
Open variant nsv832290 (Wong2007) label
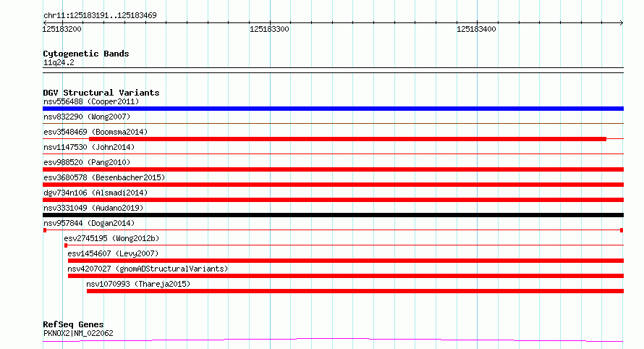point(87,117)
